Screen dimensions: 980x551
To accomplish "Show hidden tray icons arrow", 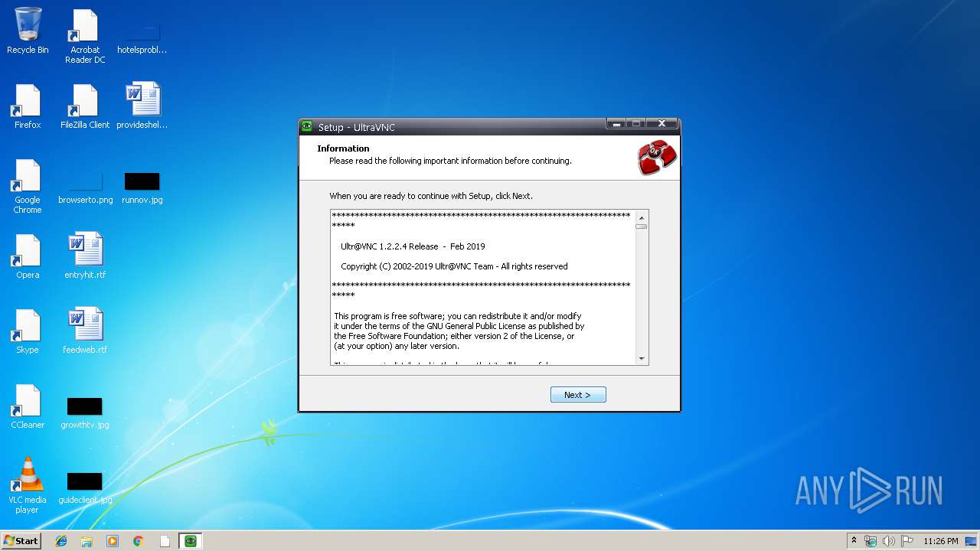I will pos(854,540).
